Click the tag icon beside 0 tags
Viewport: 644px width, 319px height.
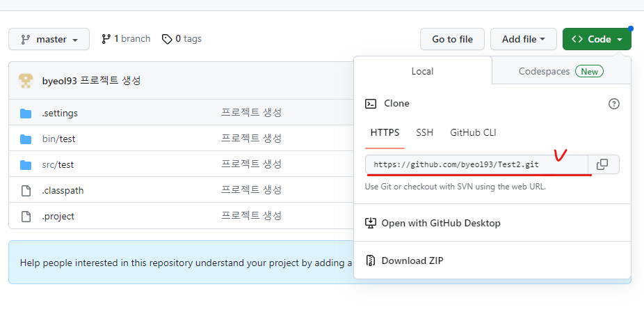(167, 39)
